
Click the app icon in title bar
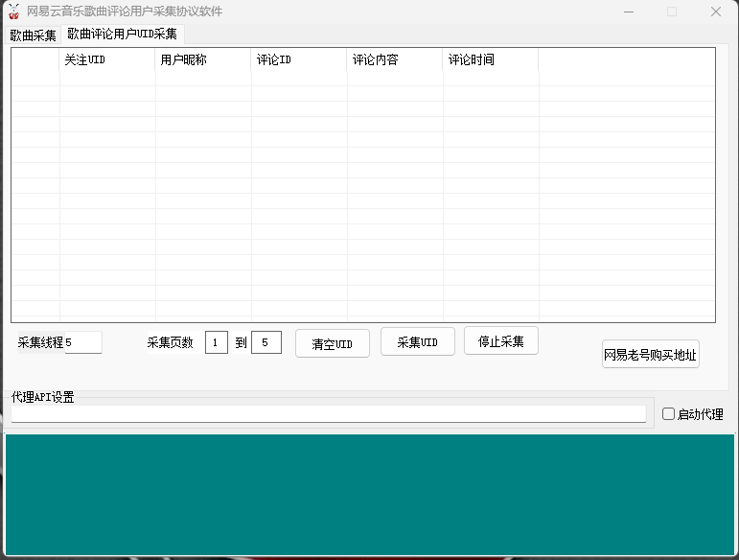14,12
